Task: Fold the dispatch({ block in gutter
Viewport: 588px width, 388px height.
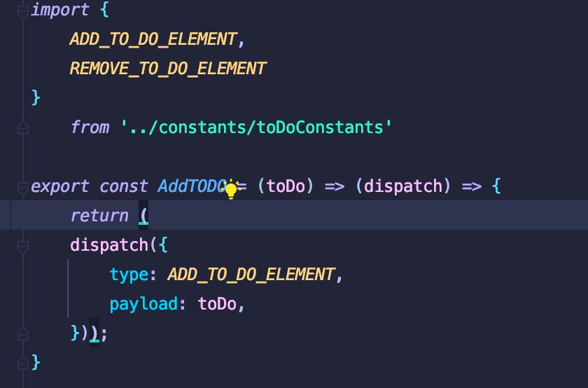Action: [22, 246]
